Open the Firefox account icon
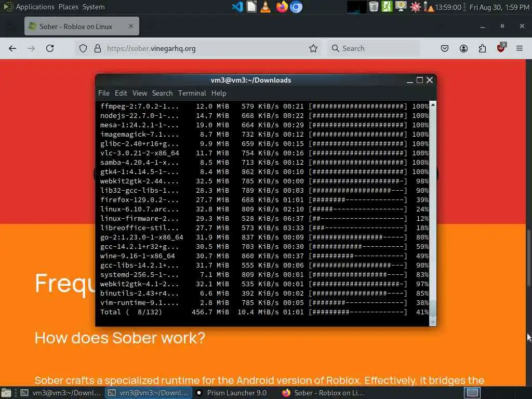This screenshot has width=532, height=399. point(463,48)
